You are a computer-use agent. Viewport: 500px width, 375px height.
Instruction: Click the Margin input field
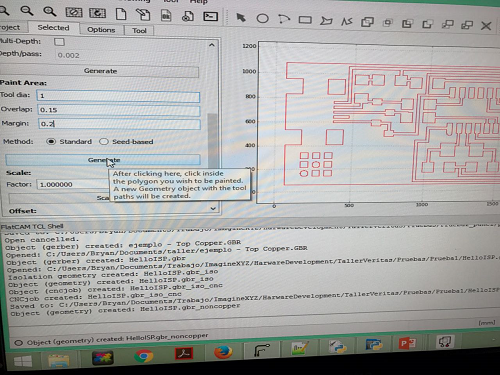pos(119,124)
